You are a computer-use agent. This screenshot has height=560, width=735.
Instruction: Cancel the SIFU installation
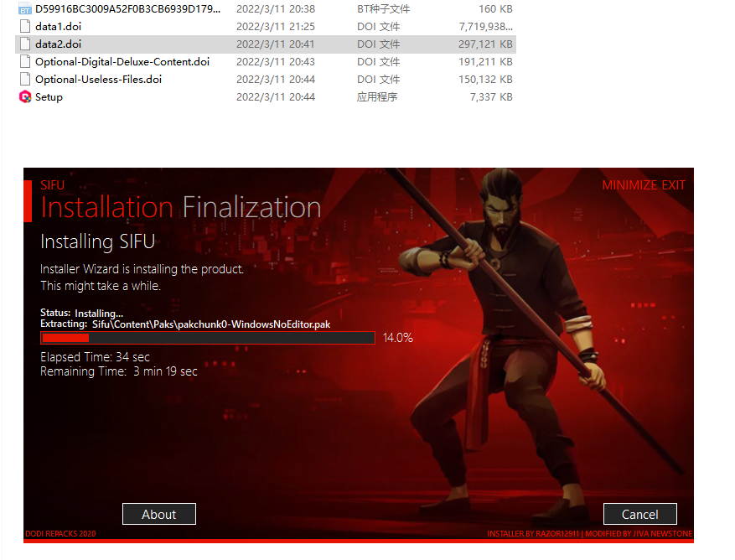click(x=639, y=514)
